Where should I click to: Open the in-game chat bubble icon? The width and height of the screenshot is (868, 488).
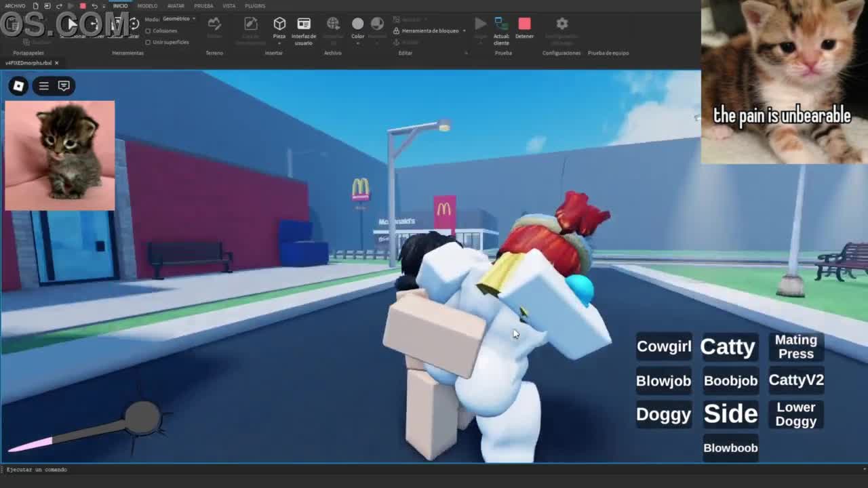click(x=64, y=86)
